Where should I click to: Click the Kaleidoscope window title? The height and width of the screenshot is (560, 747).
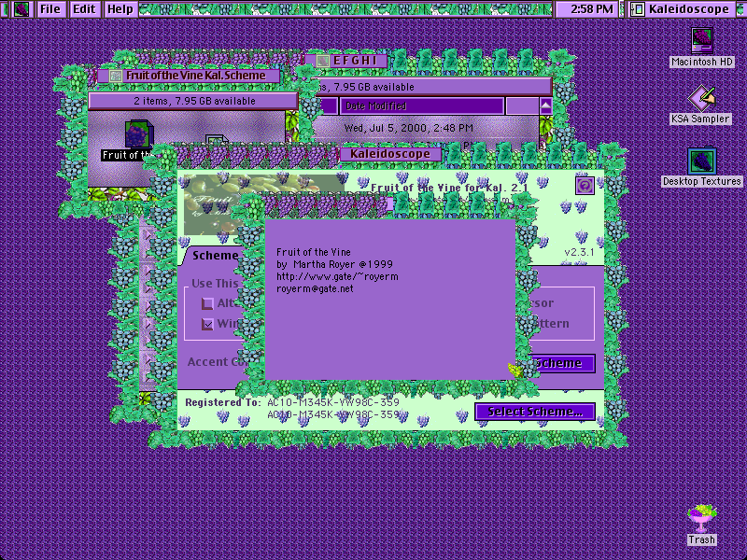tap(390, 154)
